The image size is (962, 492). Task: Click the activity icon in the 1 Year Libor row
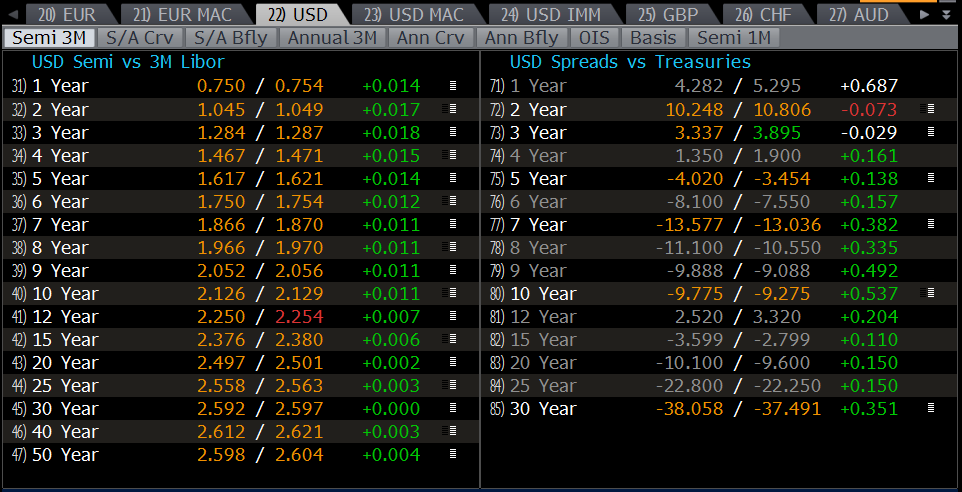tap(453, 86)
